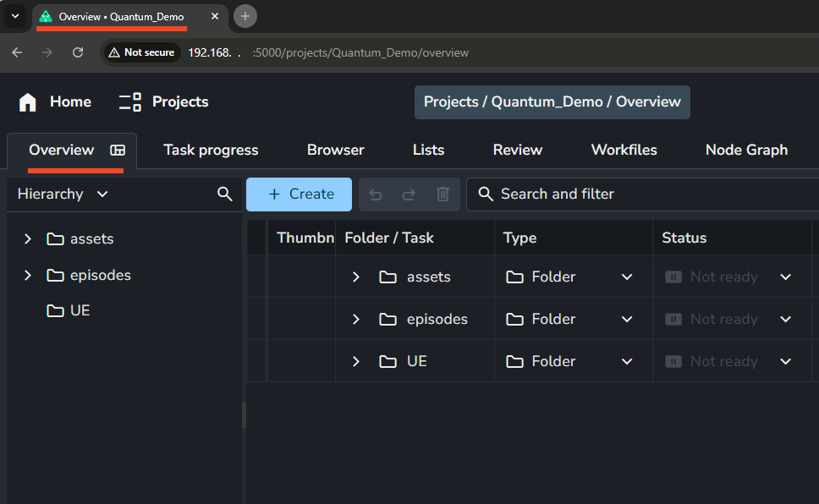Click the hierarchy panel splitter handle
The width and height of the screenshot is (819, 504).
244,416
